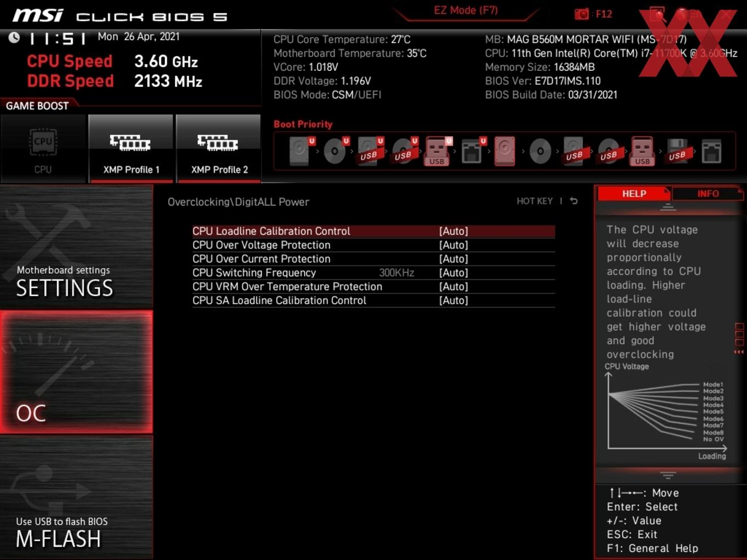Click the back arrow beside HOT KEY

pyautogui.click(x=574, y=201)
